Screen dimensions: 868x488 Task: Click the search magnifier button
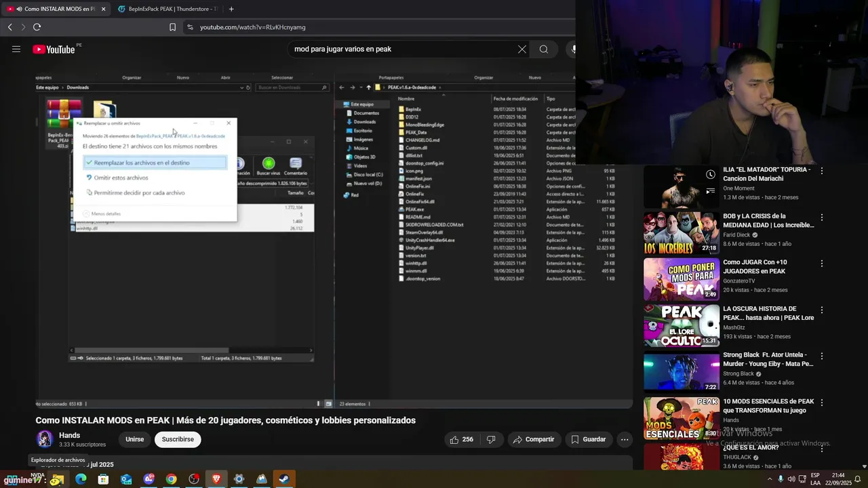544,49
